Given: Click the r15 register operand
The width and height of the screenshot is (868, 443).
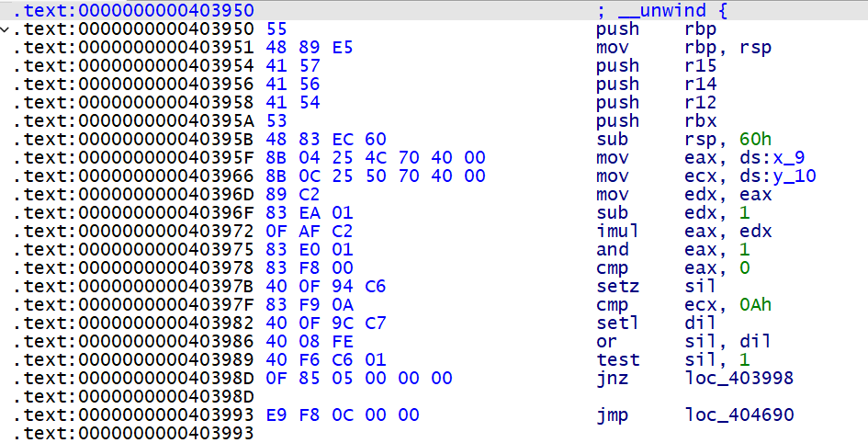Looking at the screenshot, I should point(701,66).
